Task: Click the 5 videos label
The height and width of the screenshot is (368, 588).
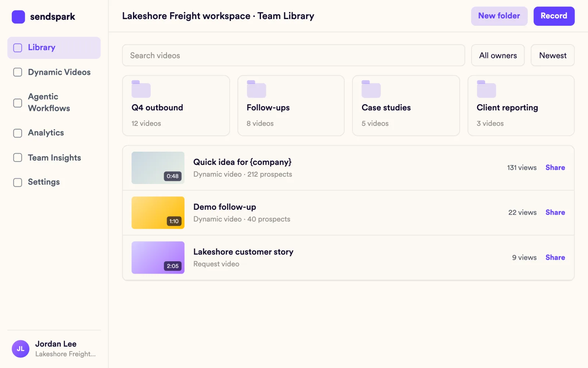Action: click(x=375, y=123)
